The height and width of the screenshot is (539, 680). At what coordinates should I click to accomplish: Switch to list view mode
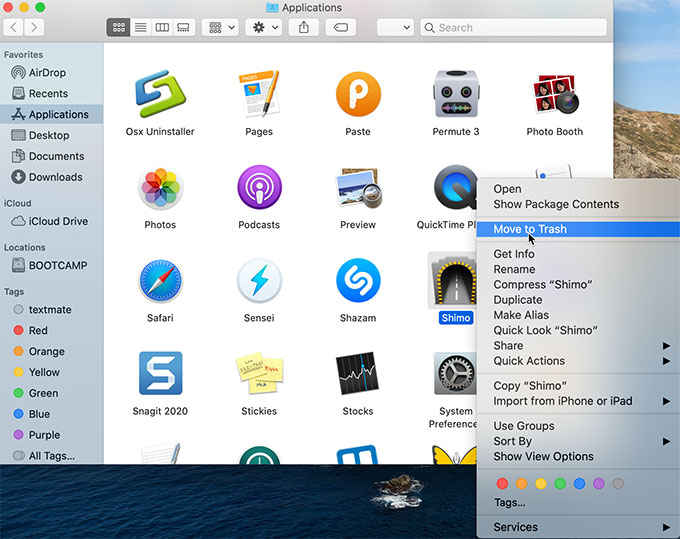click(140, 28)
